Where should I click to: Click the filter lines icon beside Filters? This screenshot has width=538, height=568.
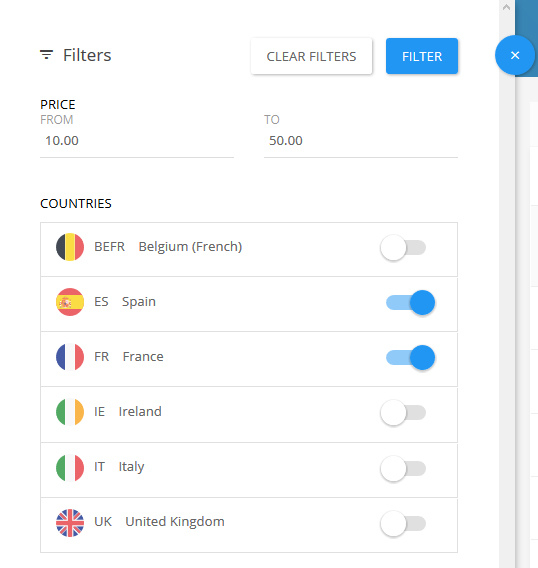click(x=46, y=55)
